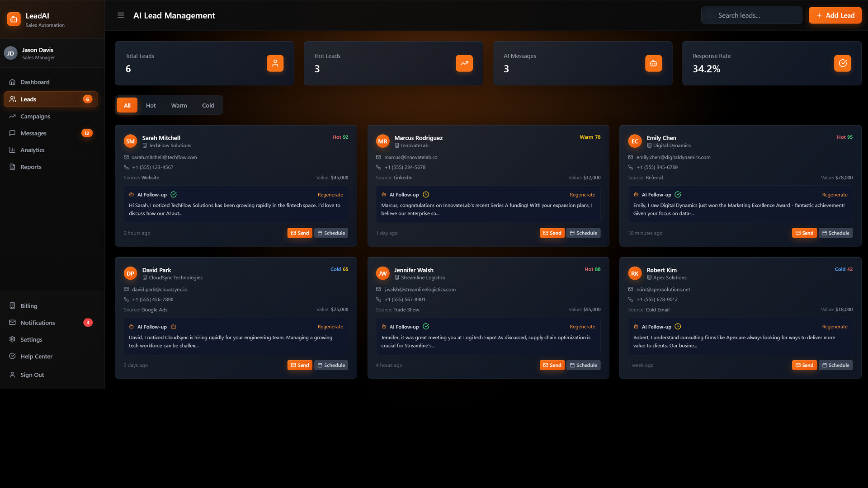Image resolution: width=868 pixels, height=488 pixels.
Task: Open Analytics from the sidebar
Action: (x=32, y=150)
